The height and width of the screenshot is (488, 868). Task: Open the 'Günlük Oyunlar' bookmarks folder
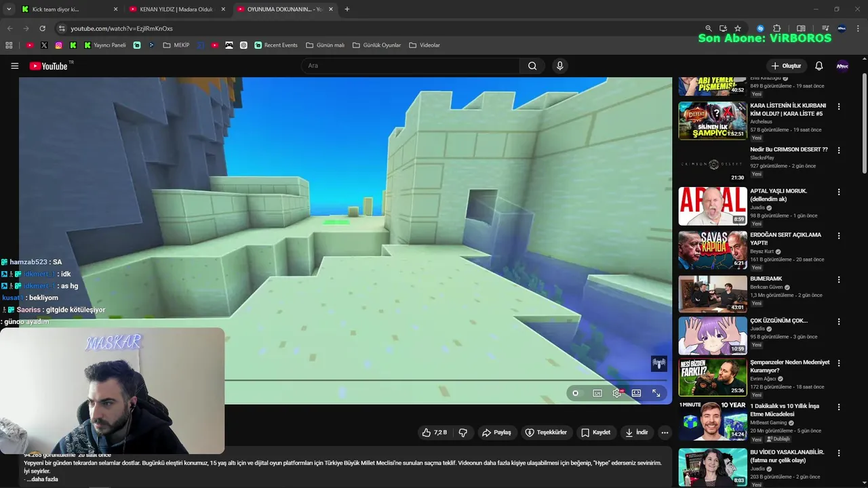(x=377, y=45)
